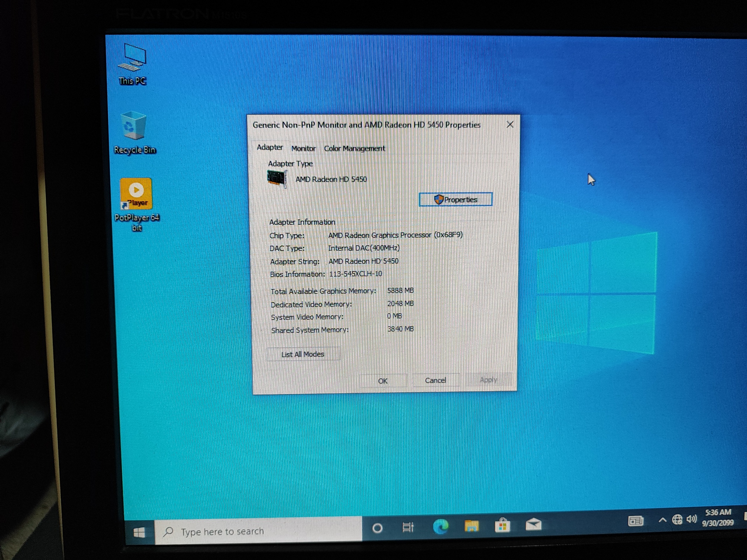
Task: Switch to the Color Management tab
Action: tap(354, 148)
